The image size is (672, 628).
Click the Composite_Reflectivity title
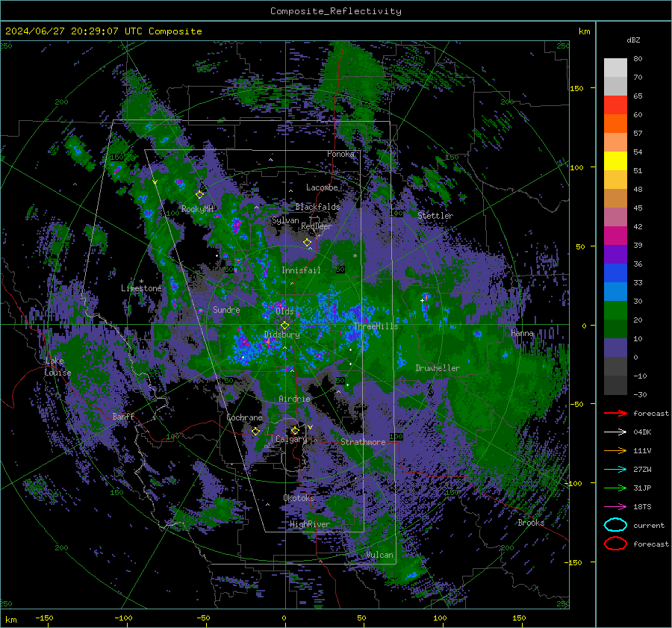tap(335, 11)
